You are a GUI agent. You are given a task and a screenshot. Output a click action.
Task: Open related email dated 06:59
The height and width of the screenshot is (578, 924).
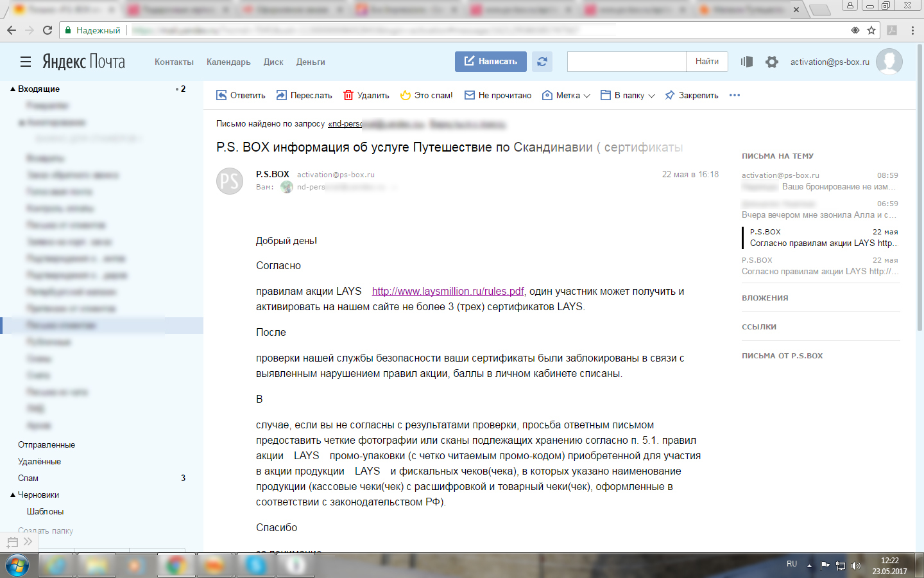820,209
